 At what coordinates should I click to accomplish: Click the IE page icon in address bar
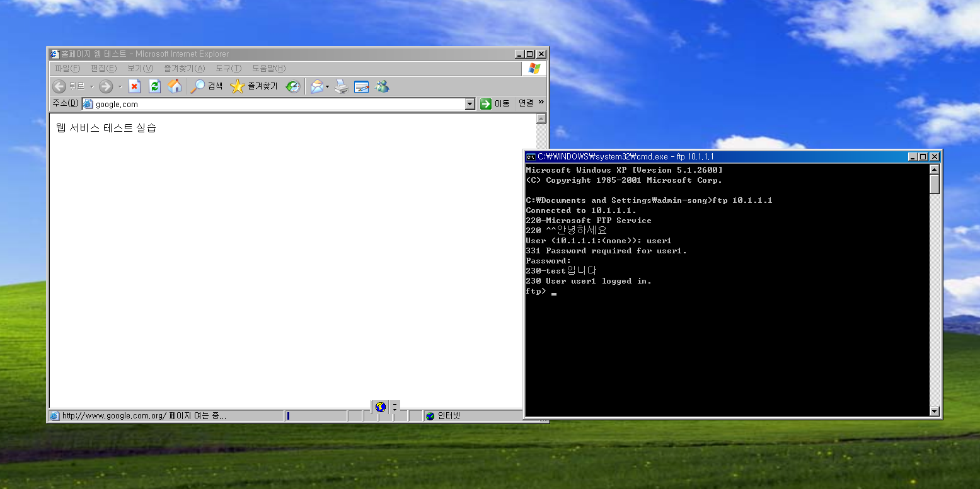pyautogui.click(x=88, y=105)
